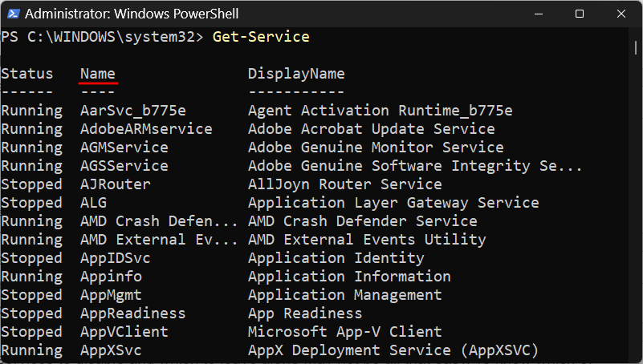The image size is (643, 364).
Task: Click the Stopped status beside AppReadiness
Action: point(31,313)
